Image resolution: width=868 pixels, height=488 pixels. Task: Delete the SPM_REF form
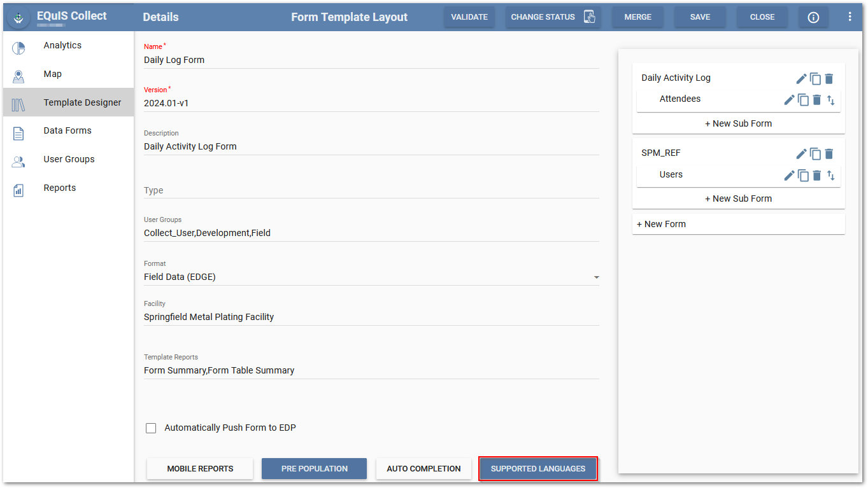[x=829, y=154]
